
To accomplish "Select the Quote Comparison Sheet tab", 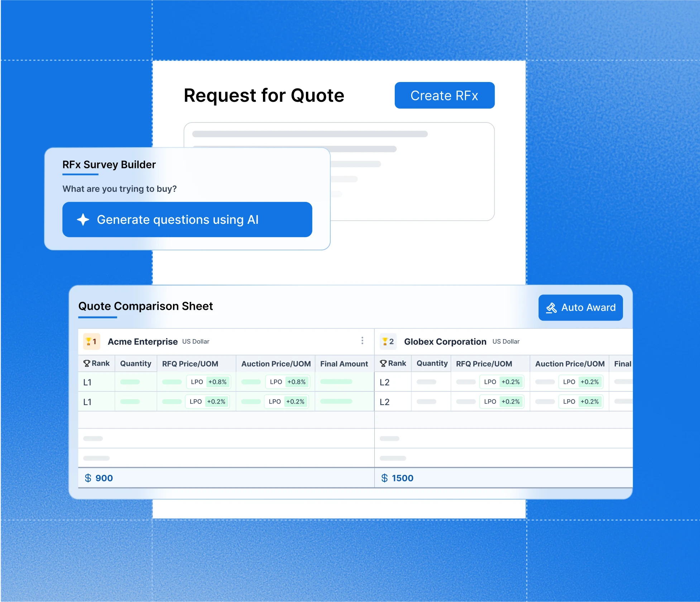I will click(x=145, y=307).
